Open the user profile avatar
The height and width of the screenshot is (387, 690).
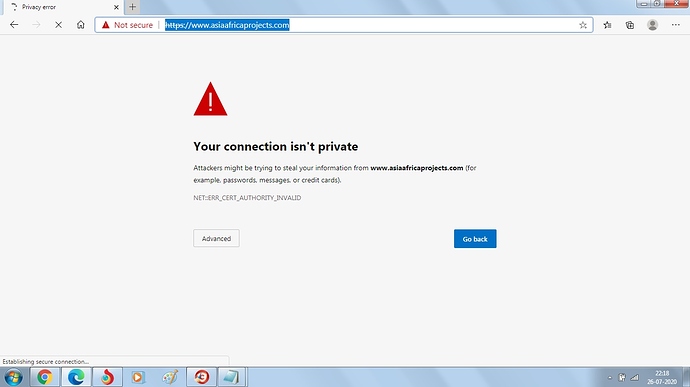(652, 25)
